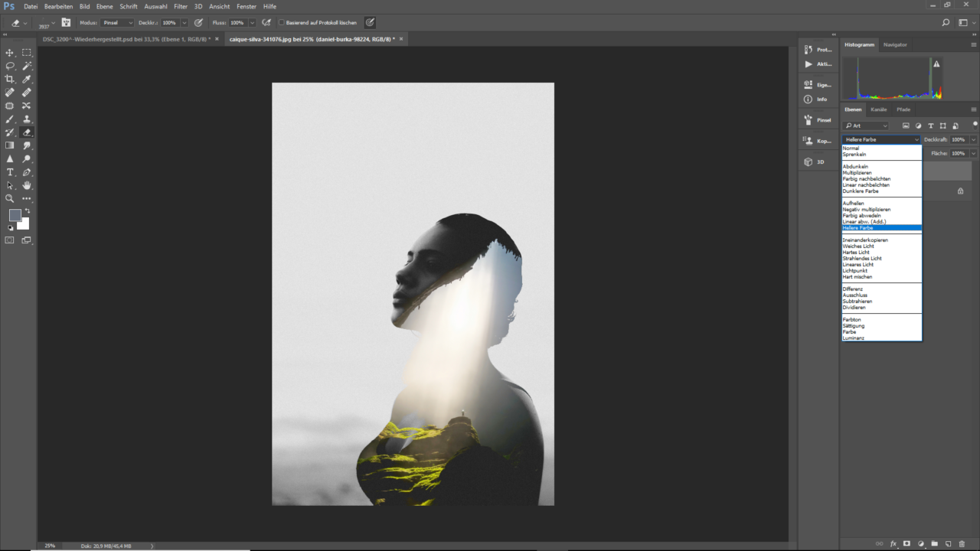Create new adjustment layer icon

coord(920,544)
